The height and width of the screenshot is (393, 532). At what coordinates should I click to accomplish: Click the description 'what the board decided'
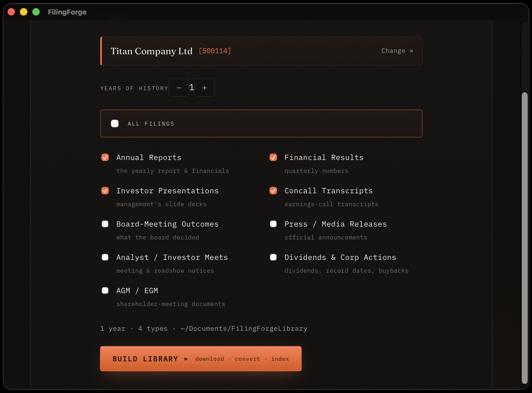click(158, 237)
